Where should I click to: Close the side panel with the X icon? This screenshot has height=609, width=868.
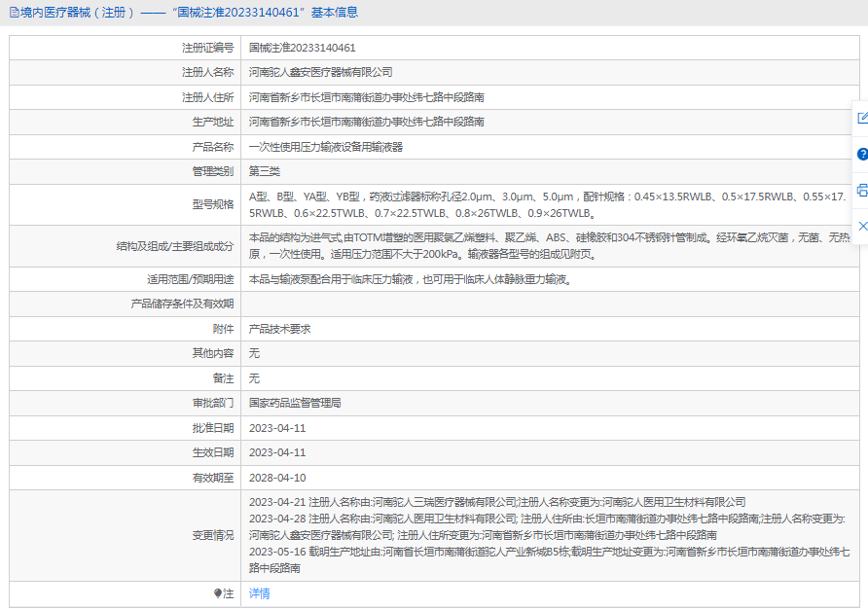[862, 226]
